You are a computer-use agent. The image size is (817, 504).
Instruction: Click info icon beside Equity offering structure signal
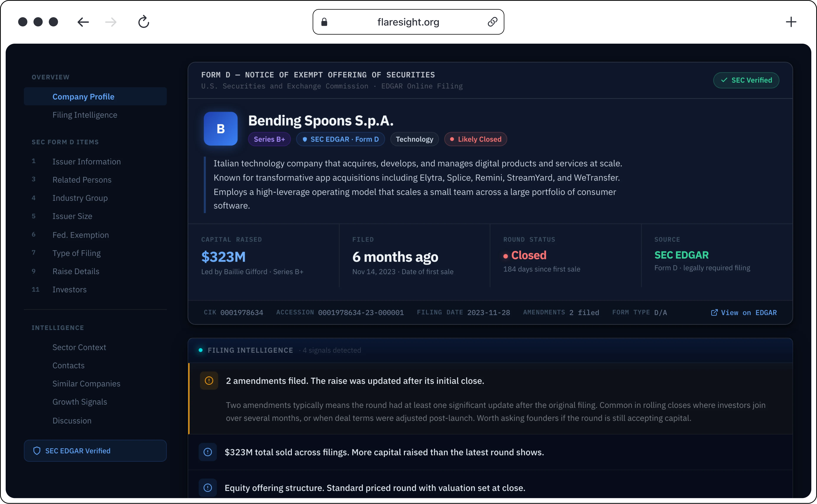tap(207, 488)
